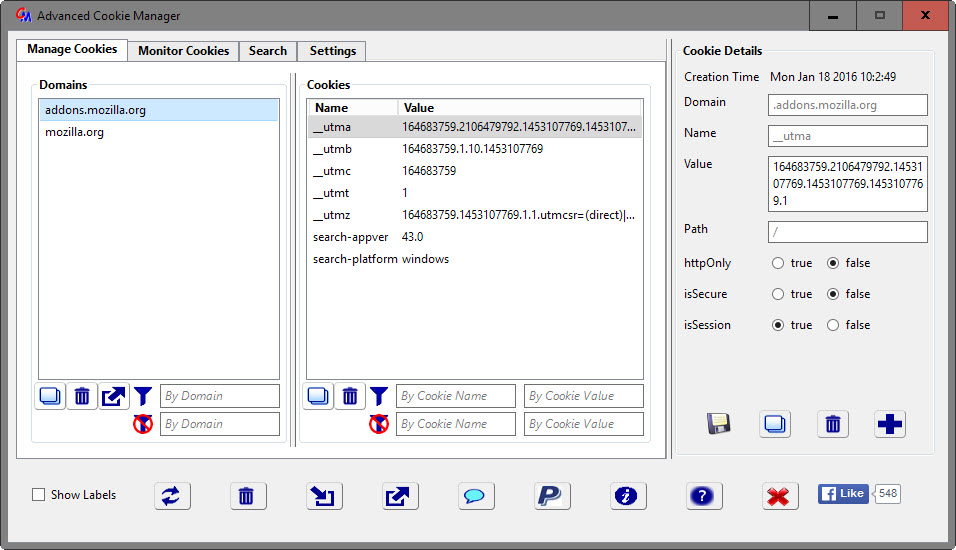Switch to Manage Cookies tab
This screenshot has height=550, width=956.
[x=72, y=49]
